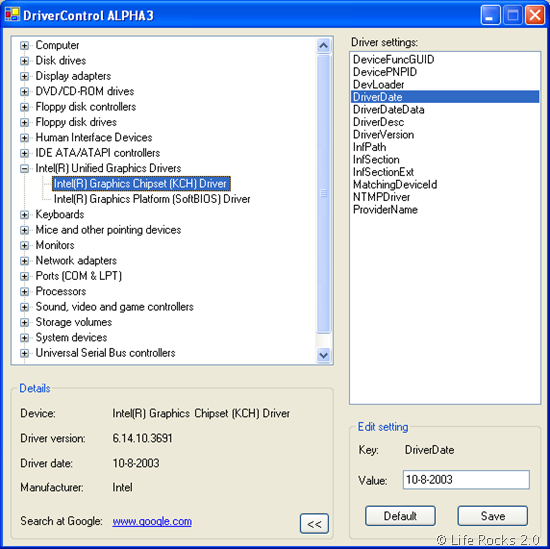Select the Monitors label

coord(55,245)
